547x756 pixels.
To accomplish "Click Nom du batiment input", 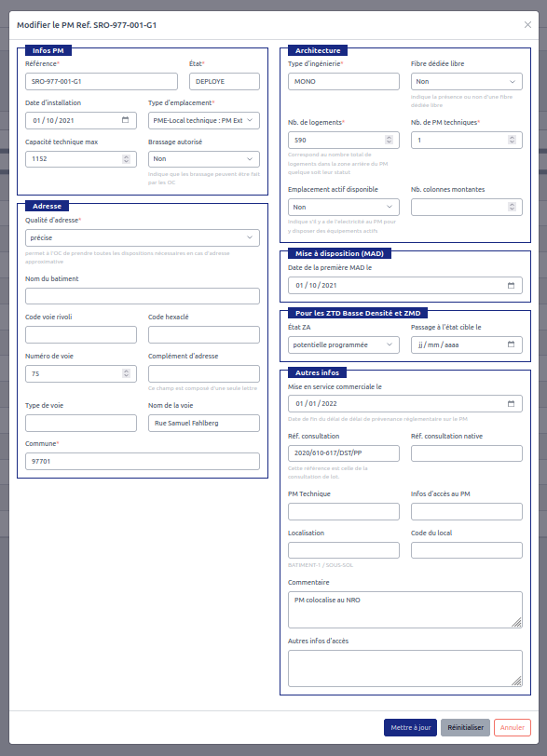I will click(x=143, y=296).
